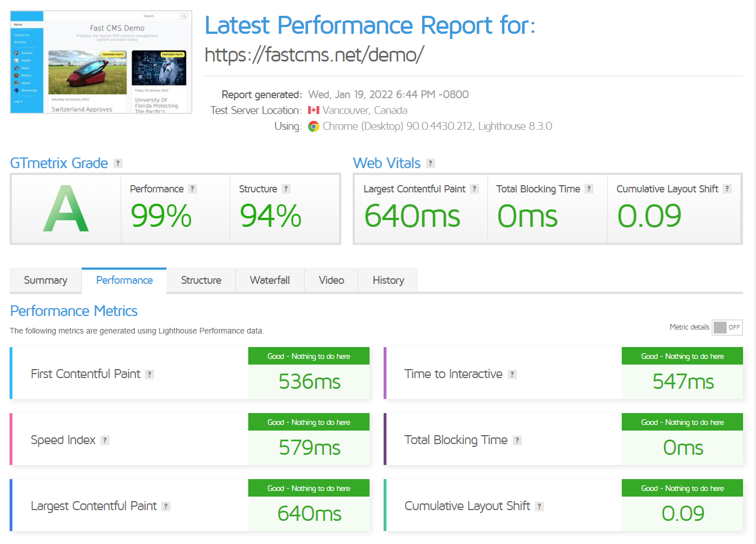Click the 94% Structure score

(271, 216)
